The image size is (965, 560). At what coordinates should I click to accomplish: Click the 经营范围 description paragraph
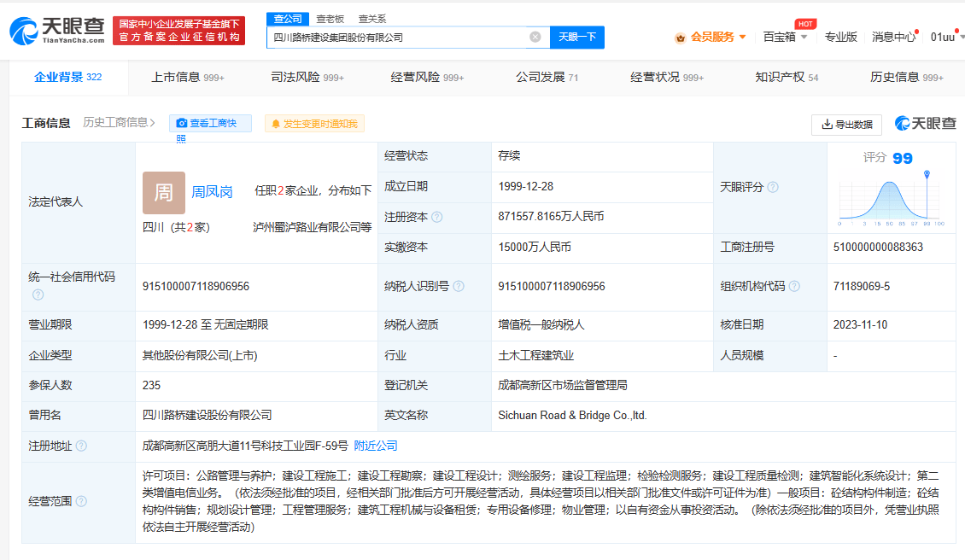point(541,501)
